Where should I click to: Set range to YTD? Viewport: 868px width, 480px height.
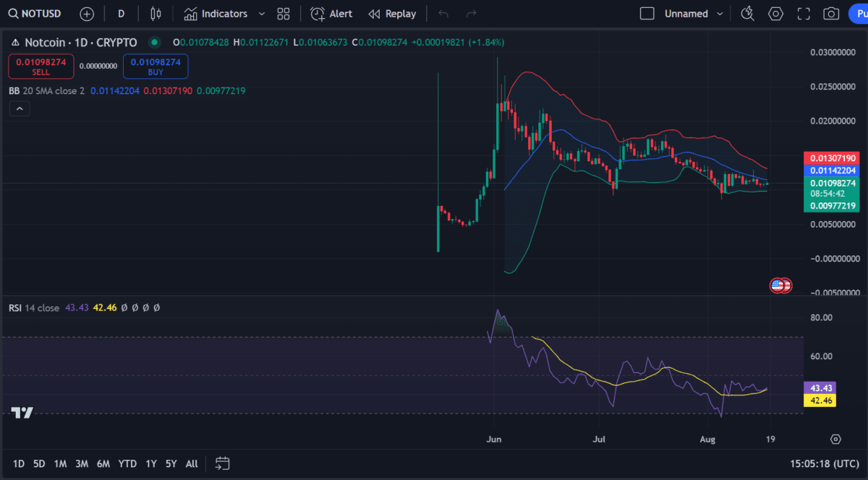click(x=128, y=463)
